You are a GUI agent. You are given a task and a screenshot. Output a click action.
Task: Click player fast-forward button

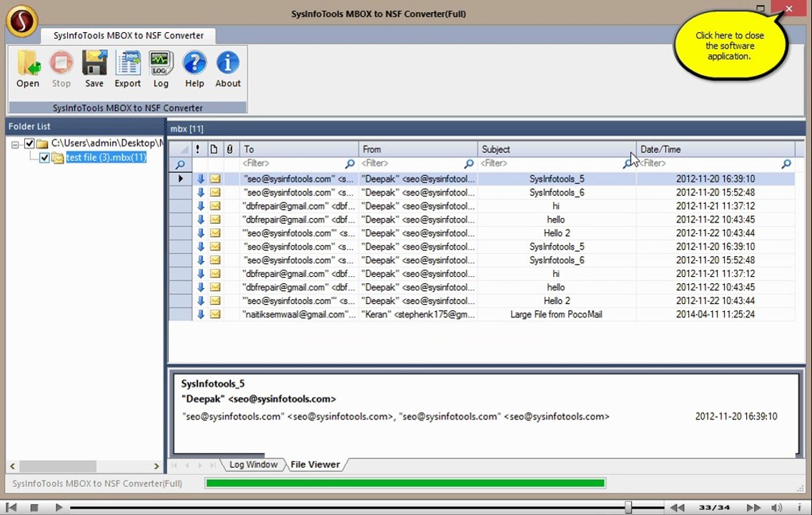coord(753,507)
